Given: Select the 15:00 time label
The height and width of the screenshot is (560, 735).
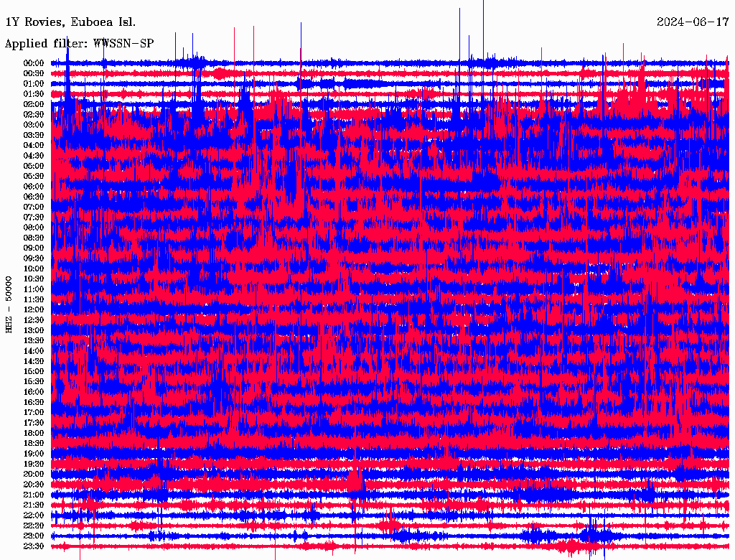Looking at the screenshot, I should tap(34, 371).
